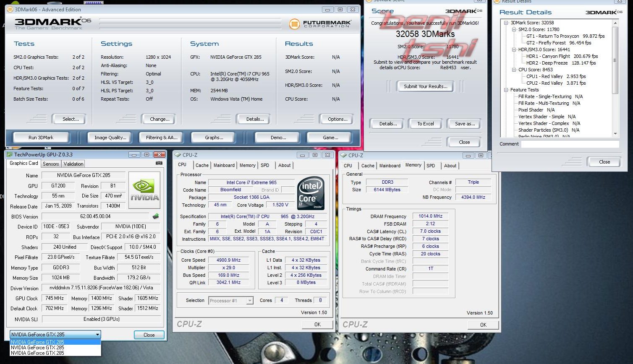Select 'HDR1 - Canyon Flight' tree row
This screenshot has width=633, height=364.
(562, 56)
